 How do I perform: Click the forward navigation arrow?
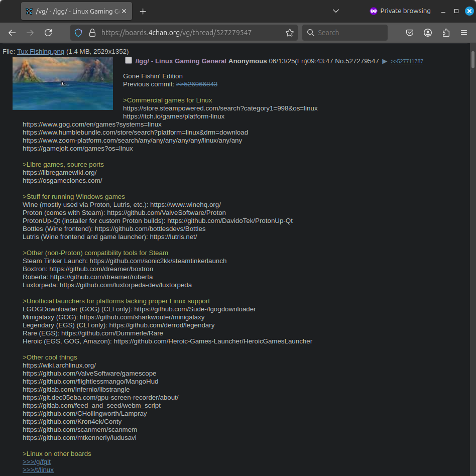tap(30, 33)
